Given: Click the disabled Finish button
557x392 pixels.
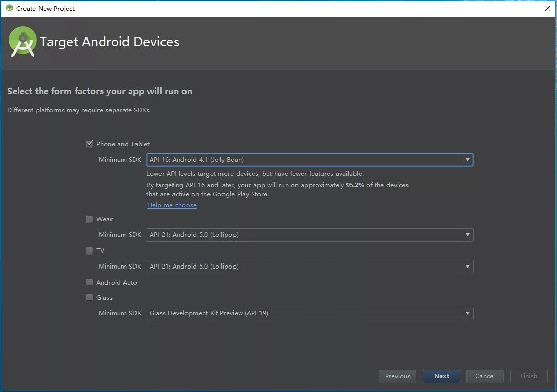Looking at the screenshot, I should pyautogui.click(x=528, y=376).
